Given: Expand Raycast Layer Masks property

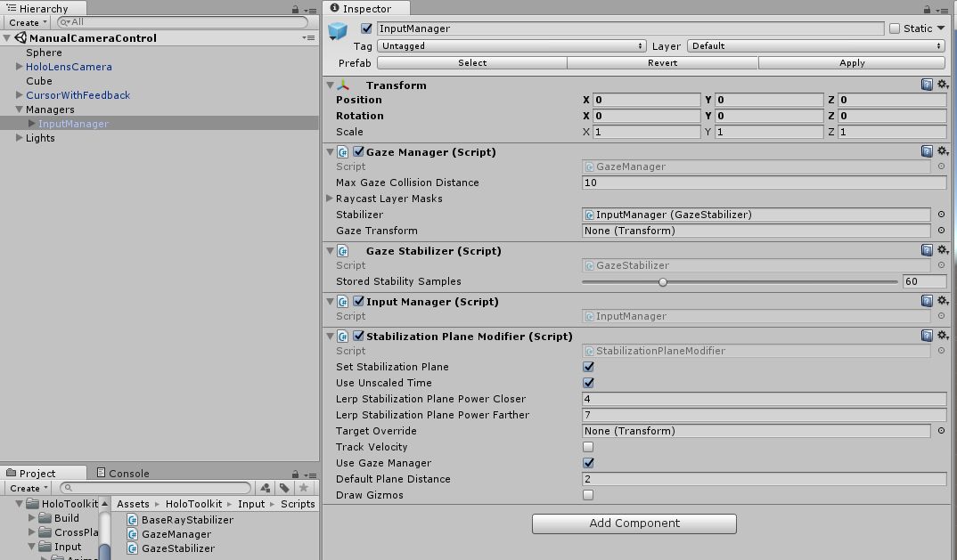Looking at the screenshot, I should (331, 199).
